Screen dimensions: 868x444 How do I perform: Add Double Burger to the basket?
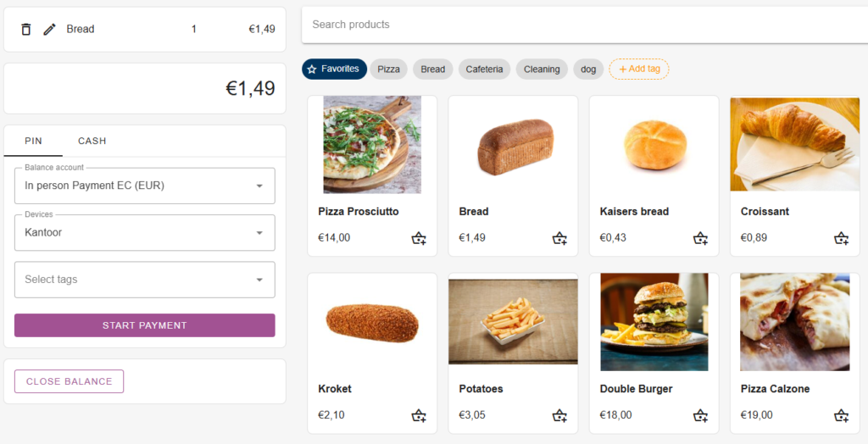coord(700,415)
